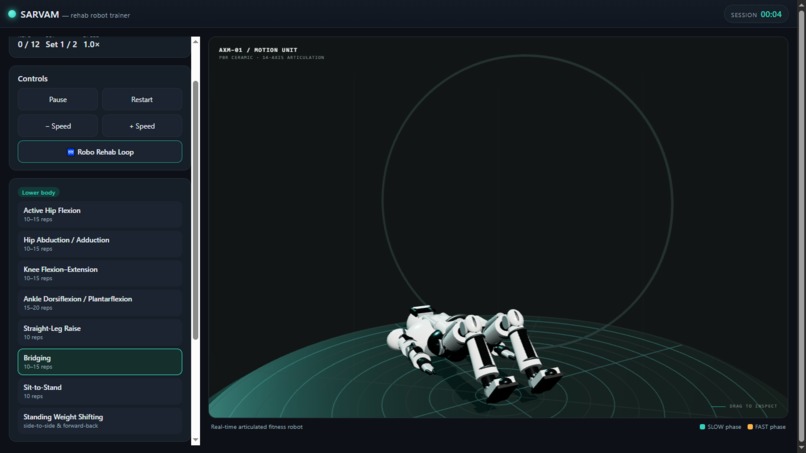Click the sidebar scroll up arrow
This screenshot has height=453, width=806.
click(x=195, y=41)
